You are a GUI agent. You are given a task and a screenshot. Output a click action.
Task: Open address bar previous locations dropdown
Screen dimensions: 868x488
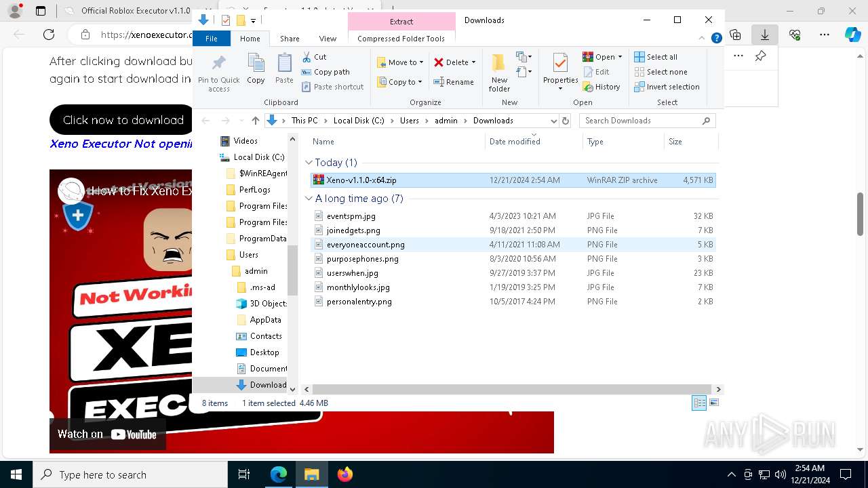(x=553, y=121)
